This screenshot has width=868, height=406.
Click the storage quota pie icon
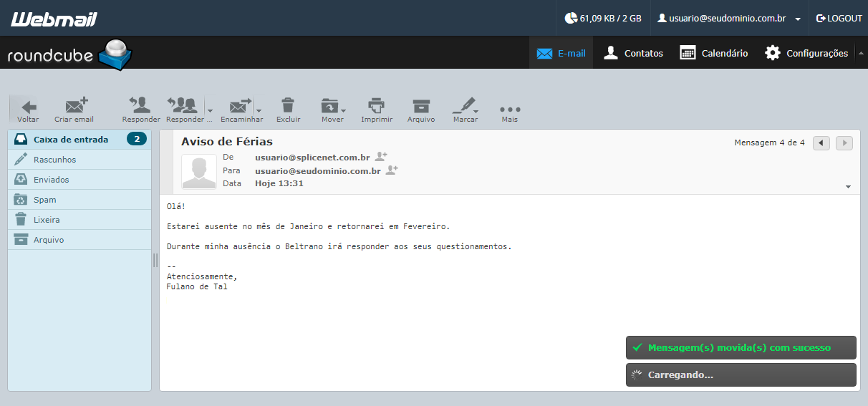[x=571, y=18]
